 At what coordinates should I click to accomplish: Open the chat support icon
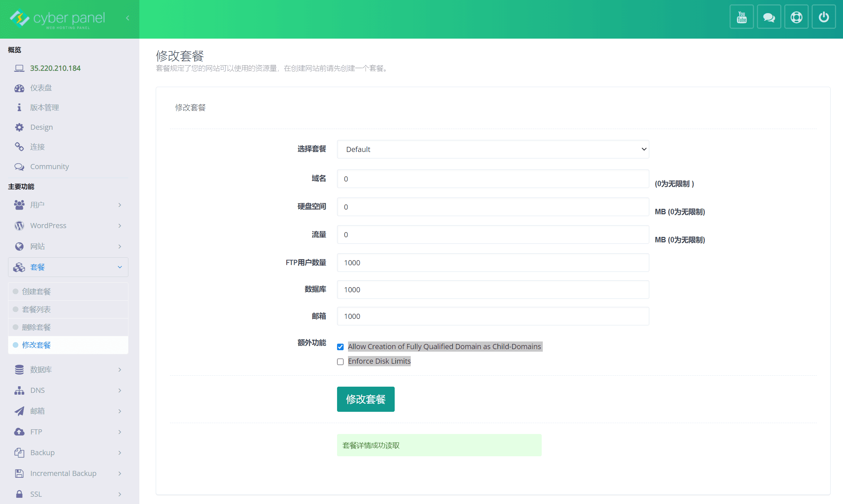click(769, 17)
